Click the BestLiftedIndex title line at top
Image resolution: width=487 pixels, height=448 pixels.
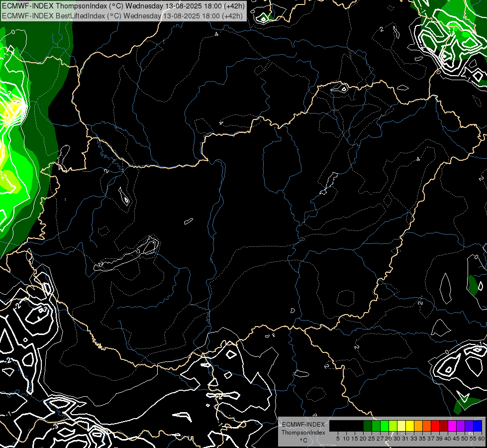click(122, 15)
